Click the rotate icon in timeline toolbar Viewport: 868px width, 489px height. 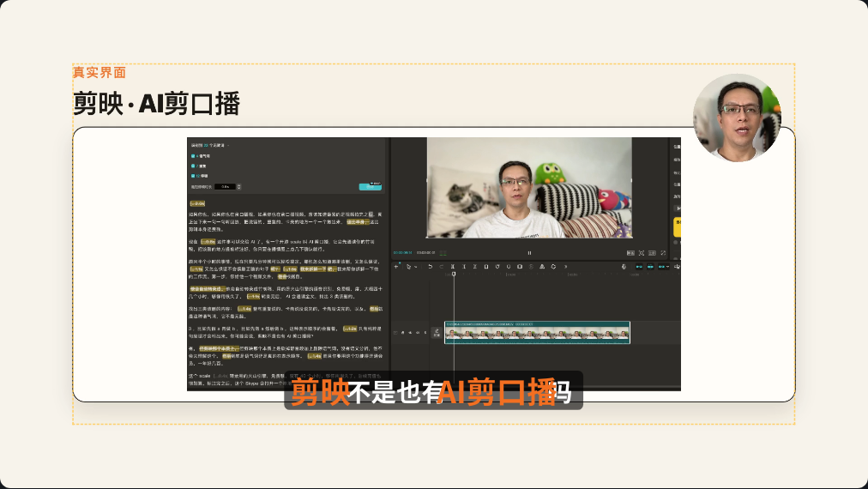(553, 266)
